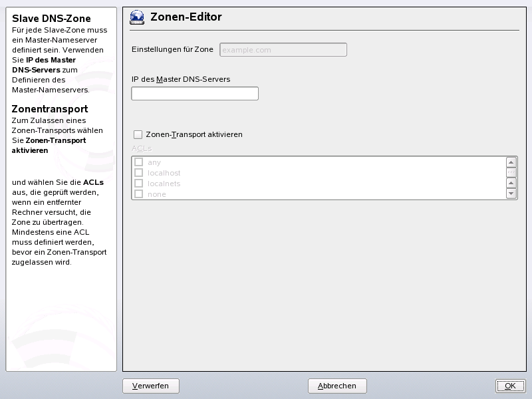Image resolution: width=532 pixels, height=399 pixels.
Task: Click the Abbrechen button
Action: click(336, 386)
